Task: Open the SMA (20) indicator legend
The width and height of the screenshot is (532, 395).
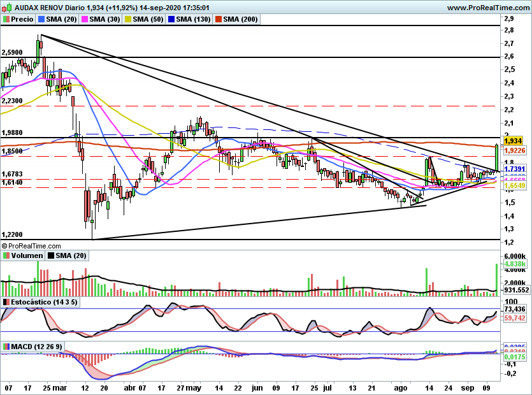Action: (56, 19)
